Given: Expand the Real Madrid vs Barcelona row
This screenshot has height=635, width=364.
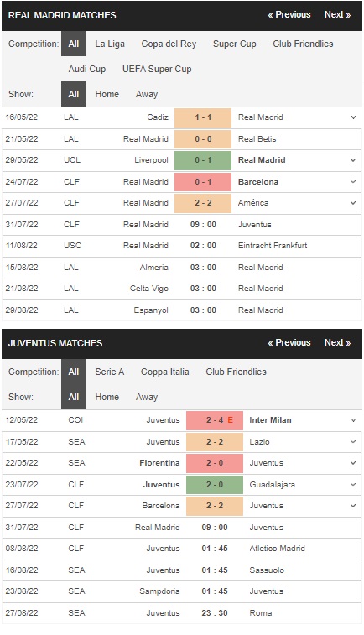Looking at the screenshot, I should (x=353, y=182).
